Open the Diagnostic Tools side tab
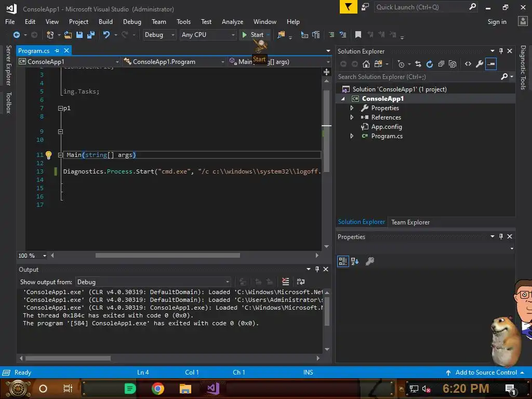The height and width of the screenshot is (399, 532). [x=523, y=68]
